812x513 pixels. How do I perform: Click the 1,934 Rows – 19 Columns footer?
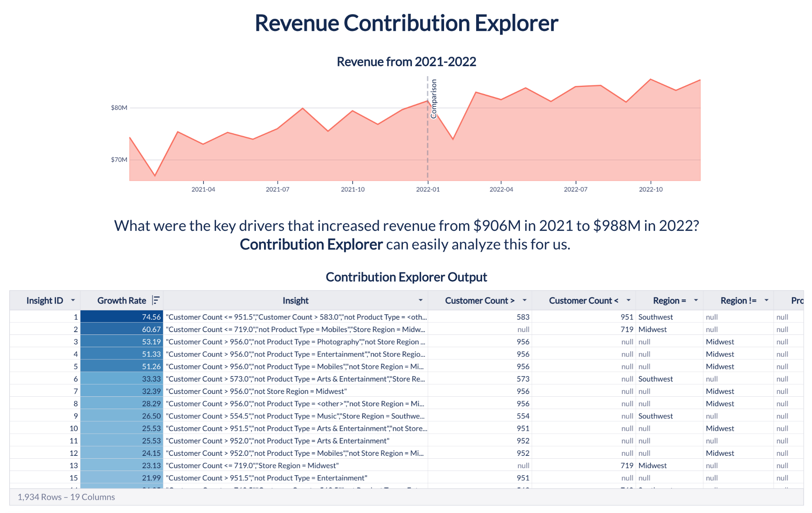point(66,497)
